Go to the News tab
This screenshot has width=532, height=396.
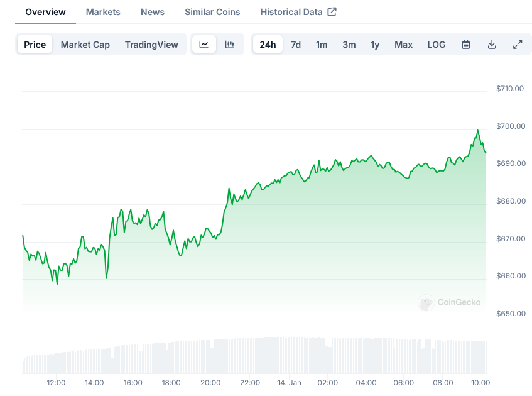(153, 12)
